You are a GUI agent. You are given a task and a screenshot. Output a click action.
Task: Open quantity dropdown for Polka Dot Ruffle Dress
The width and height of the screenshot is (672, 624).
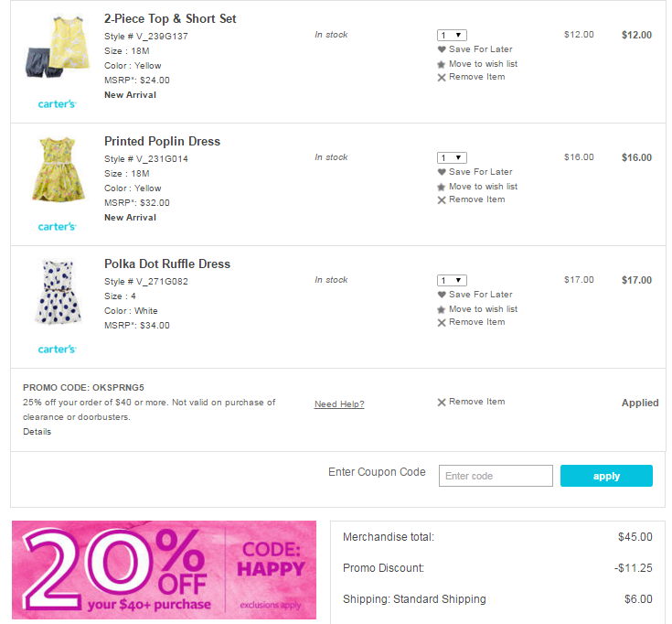click(452, 280)
